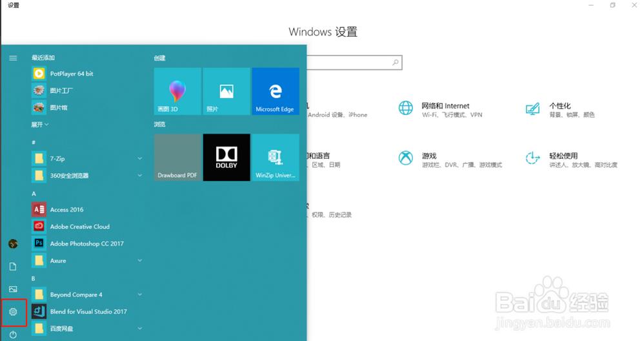Click the 浏览 tile group title
The width and height of the screenshot is (644, 341).
click(160, 124)
